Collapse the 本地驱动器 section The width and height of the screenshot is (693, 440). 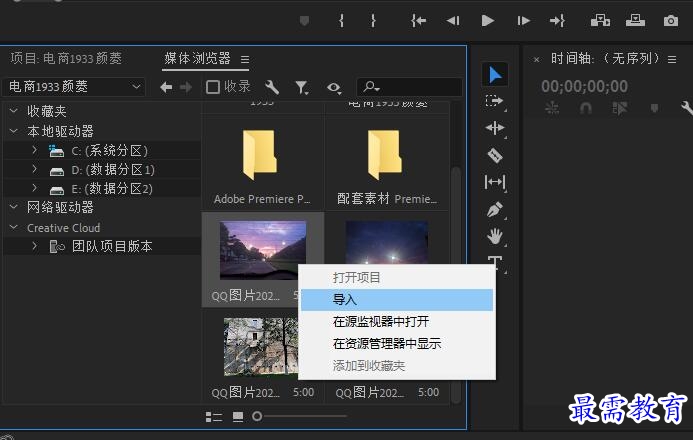tap(14, 131)
